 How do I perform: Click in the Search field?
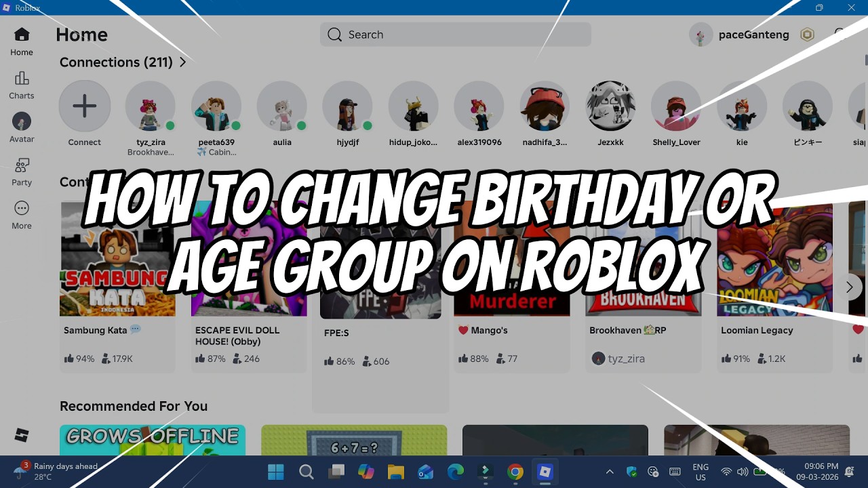tap(455, 35)
